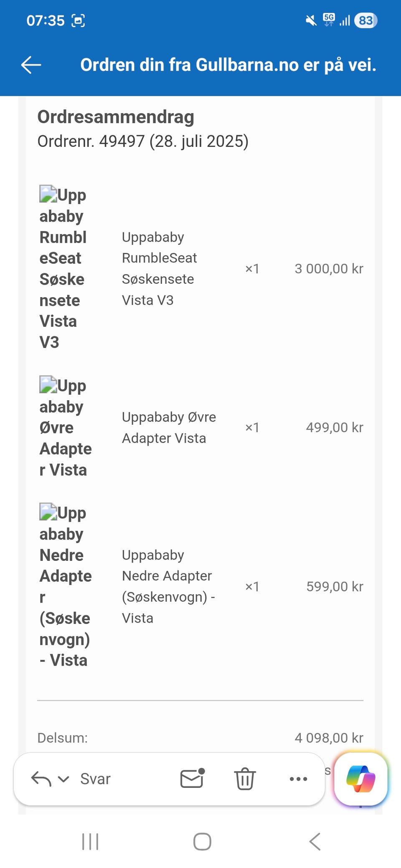Screen dimensions: 401x868
Task: Tap the Android system back button
Action: 315,841
